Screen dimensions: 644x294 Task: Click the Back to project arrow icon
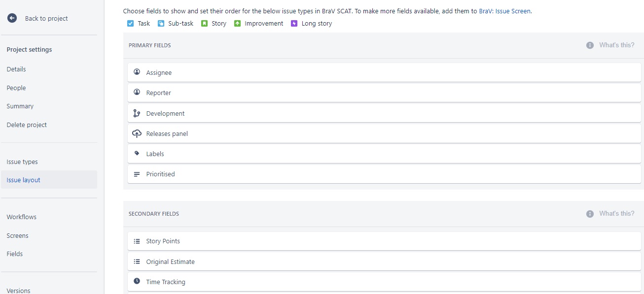[12, 18]
